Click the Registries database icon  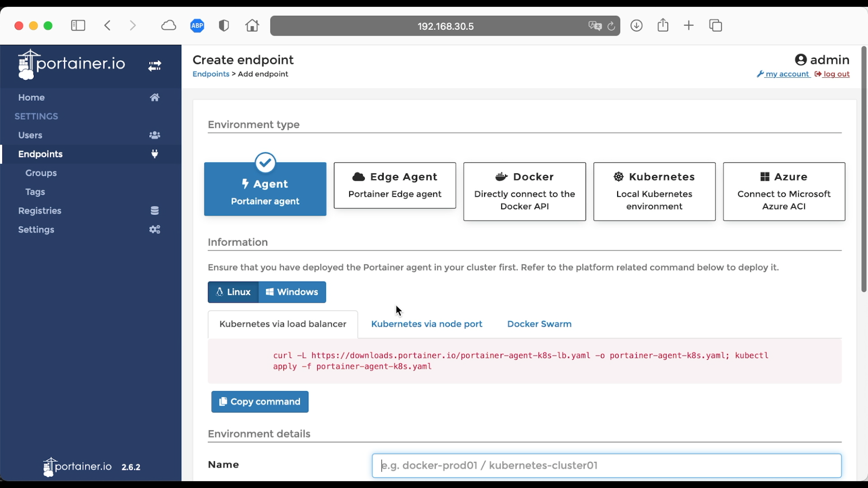155,211
